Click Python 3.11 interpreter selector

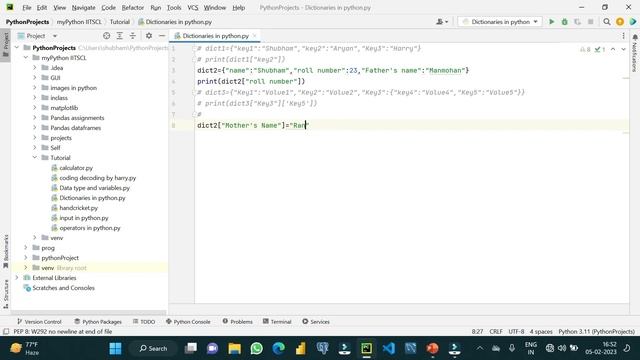click(596, 331)
